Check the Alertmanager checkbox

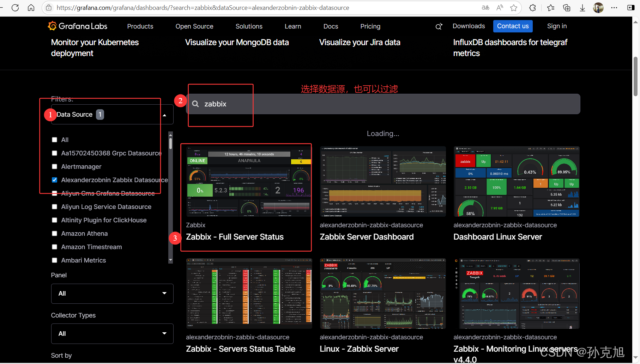click(54, 167)
